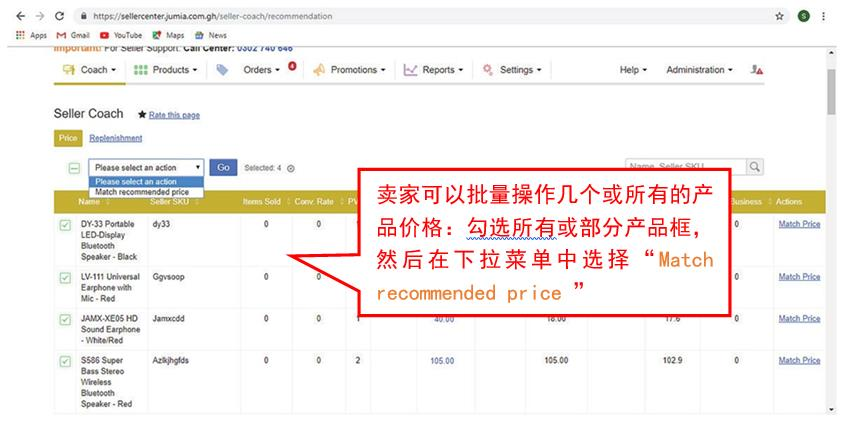
Task: Choose highlighted 'Please select an action' option
Action: tap(146, 182)
